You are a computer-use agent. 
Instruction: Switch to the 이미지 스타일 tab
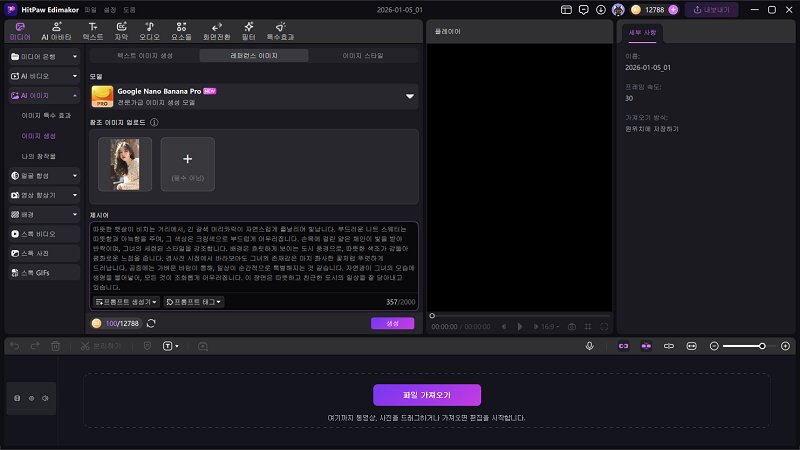(363, 56)
